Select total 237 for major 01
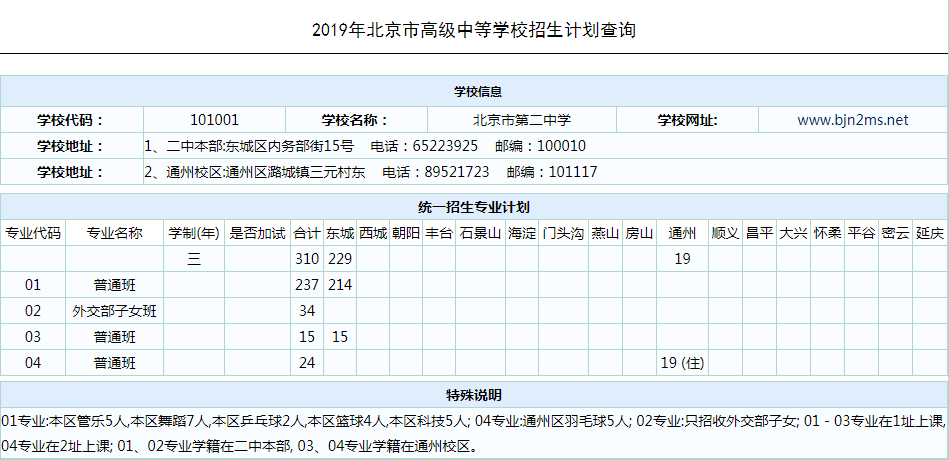 click(x=307, y=284)
